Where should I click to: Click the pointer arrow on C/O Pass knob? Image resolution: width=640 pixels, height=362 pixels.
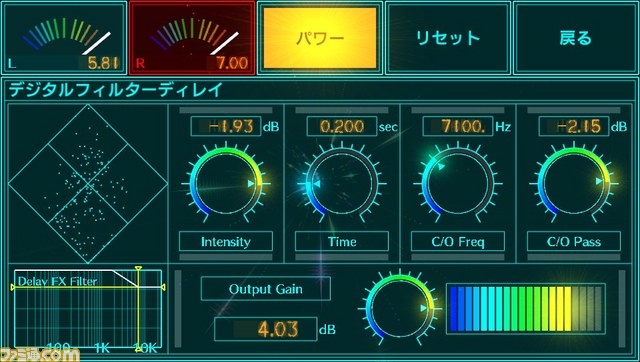click(599, 181)
